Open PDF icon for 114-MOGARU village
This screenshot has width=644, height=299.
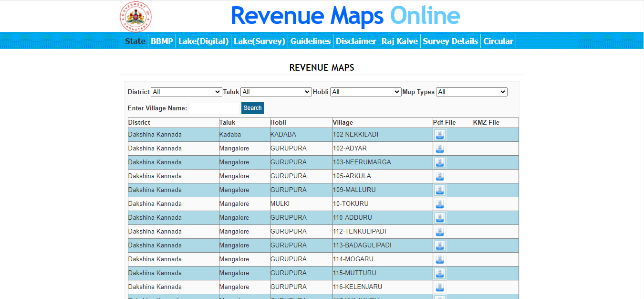point(440,259)
